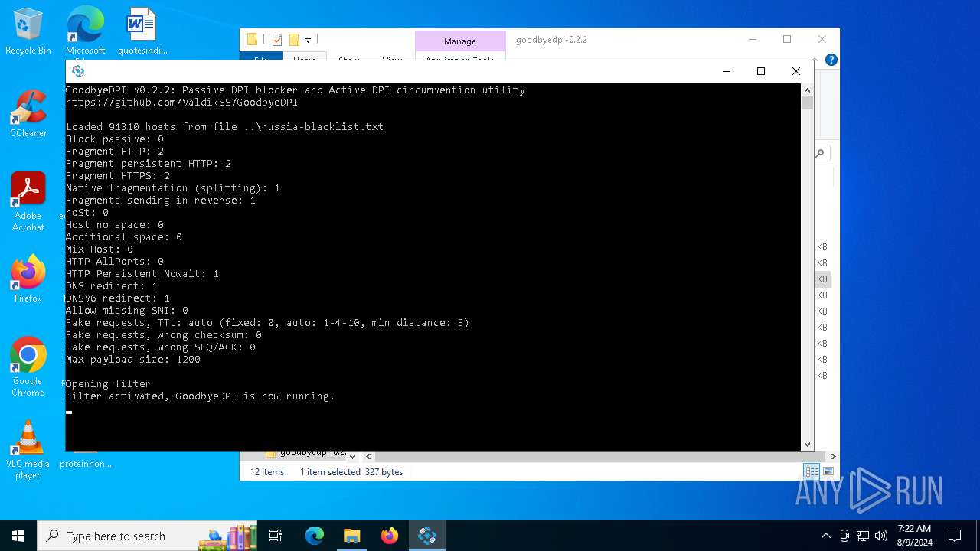This screenshot has height=551, width=980.
Task: Maximize the GoodbyeDPI console window
Action: [761, 71]
